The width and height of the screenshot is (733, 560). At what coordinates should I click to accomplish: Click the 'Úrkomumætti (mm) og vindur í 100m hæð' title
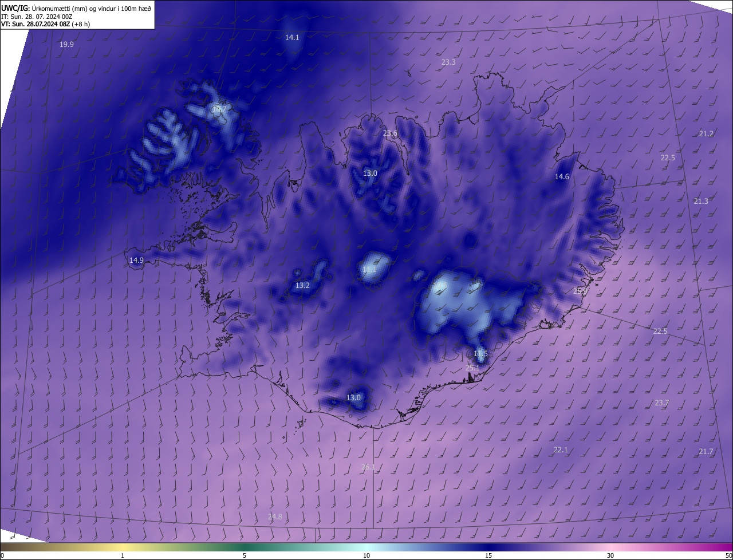pyautogui.click(x=92, y=8)
